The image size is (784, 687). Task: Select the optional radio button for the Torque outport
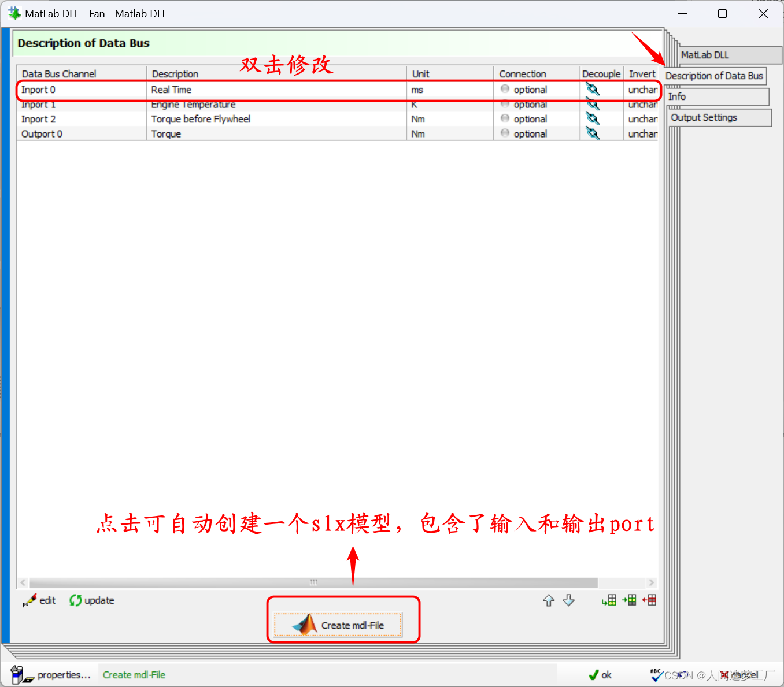click(x=504, y=133)
